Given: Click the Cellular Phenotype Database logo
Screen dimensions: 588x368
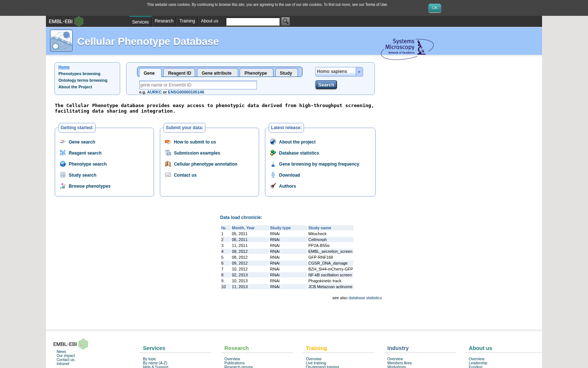Looking at the screenshot, I should (x=61, y=41).
